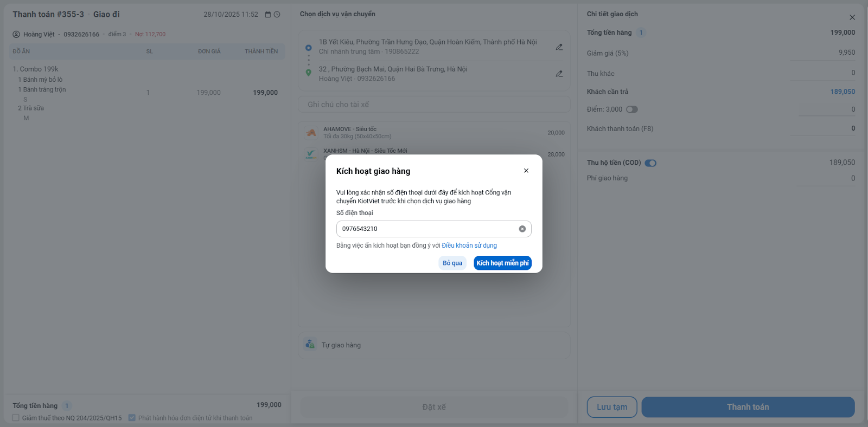Edit the pickup address at Yết Kiêu
This screenshot has width=868, height=427.
[x=559, y=47]
